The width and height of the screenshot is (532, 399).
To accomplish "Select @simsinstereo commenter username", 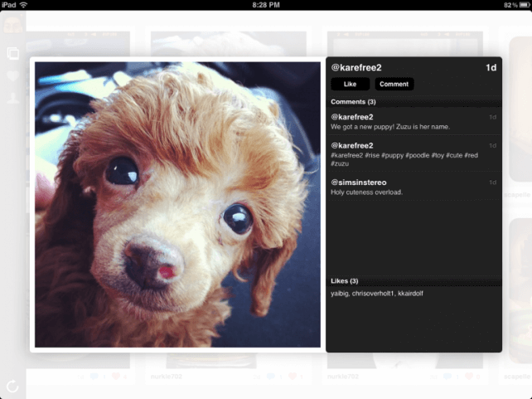I will (359, 182).
